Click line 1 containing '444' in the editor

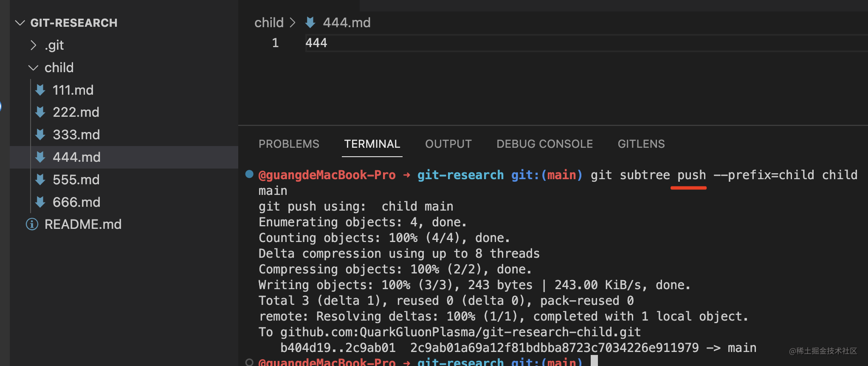(316, 42)
